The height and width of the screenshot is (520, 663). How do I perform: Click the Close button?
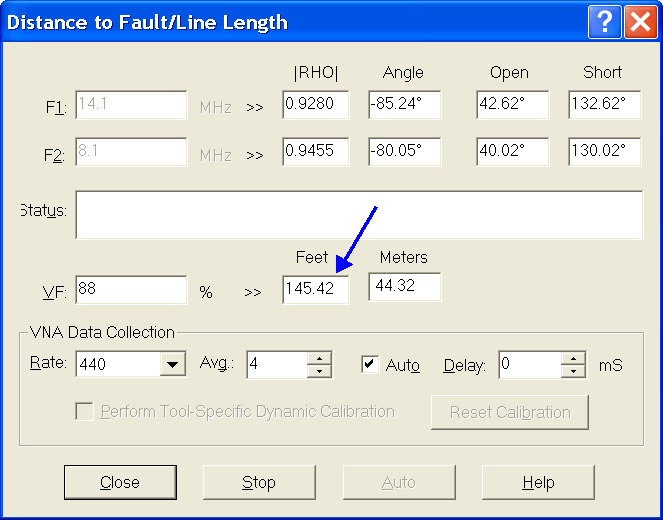120,482
